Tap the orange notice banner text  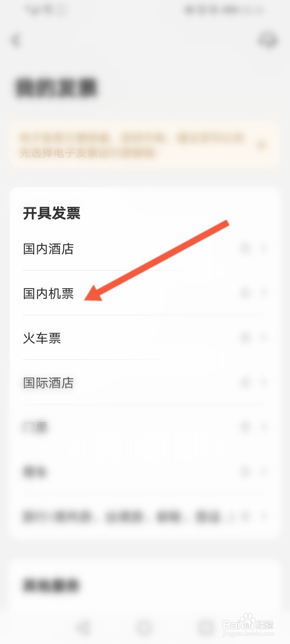click(x=132, y=145)
